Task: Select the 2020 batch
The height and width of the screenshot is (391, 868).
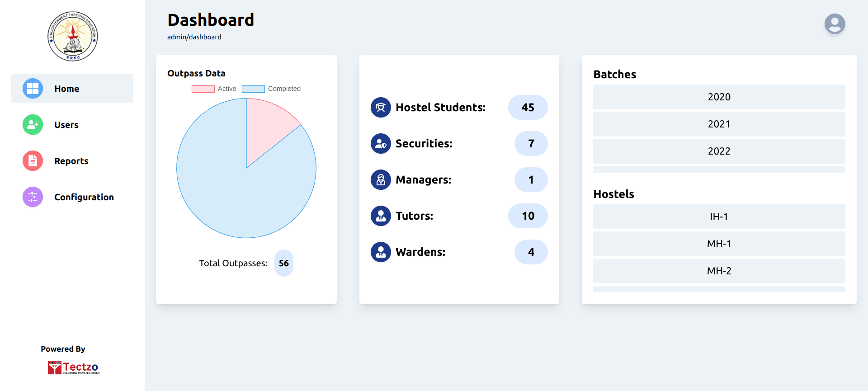Action: click(719, 97)
